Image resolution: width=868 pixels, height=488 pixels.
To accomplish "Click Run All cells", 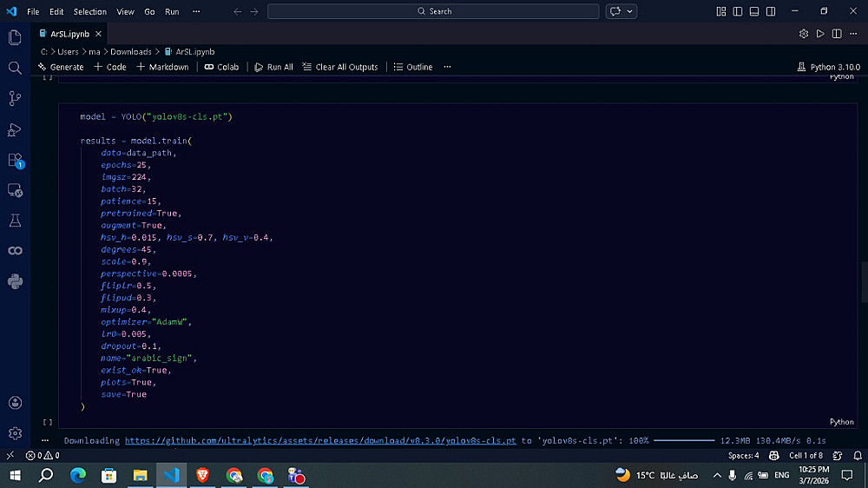I will (273, 67).
